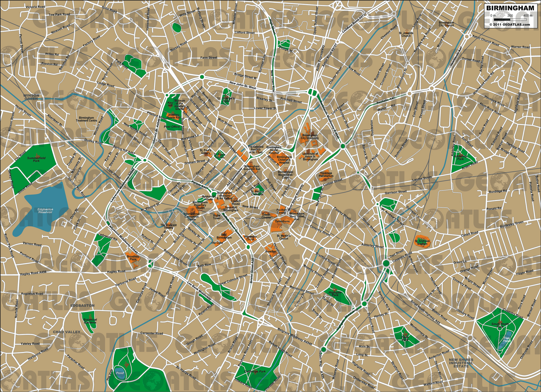This screenshot has height=392, width=541.
Task: Select the Broadway Plaza building marker
Action: pos(133,260)
